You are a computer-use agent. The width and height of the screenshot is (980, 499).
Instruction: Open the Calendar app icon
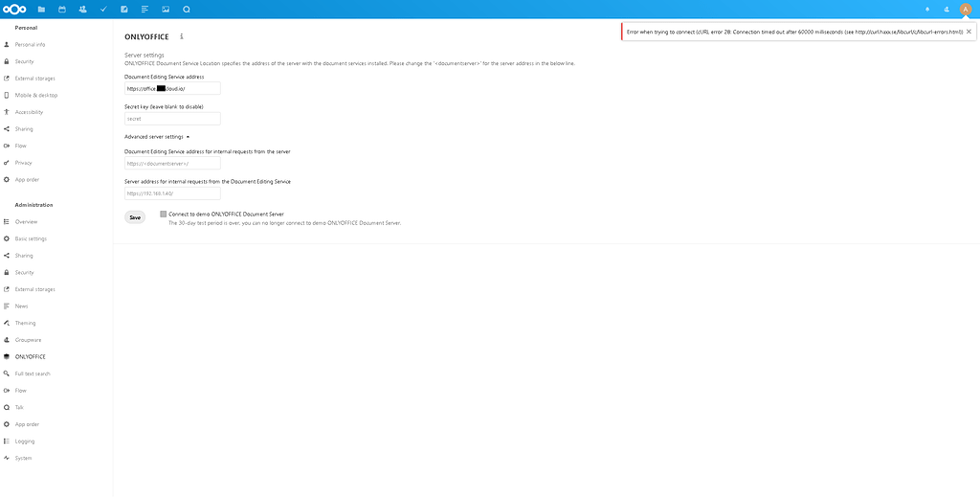[x=62, y=10]
